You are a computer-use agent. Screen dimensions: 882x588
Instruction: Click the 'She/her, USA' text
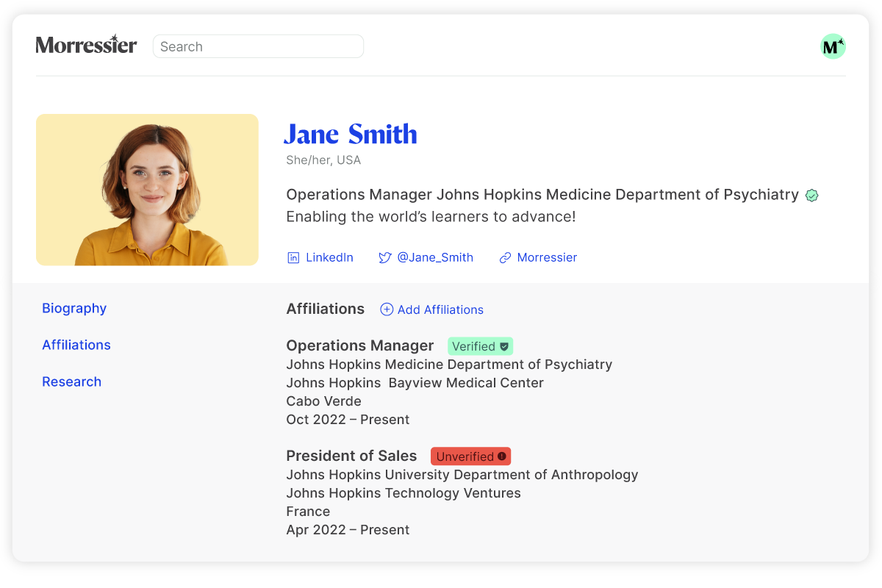(x=323, y=160)
